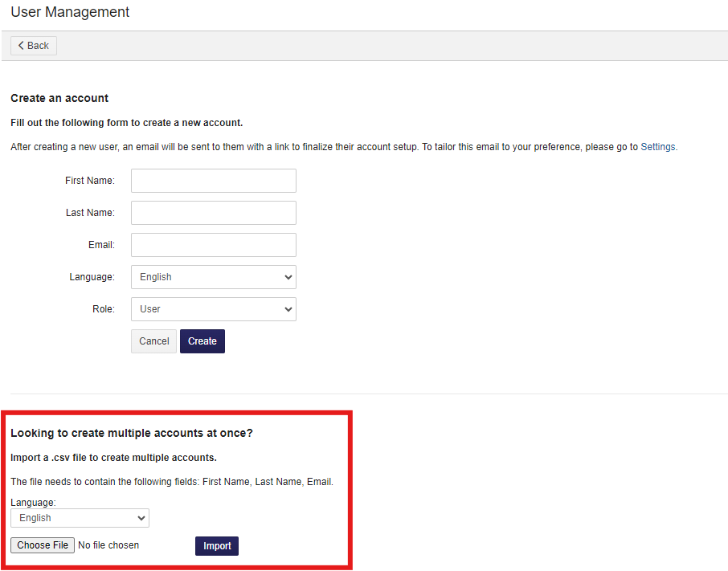
Task: Open the Language dropdown in the create form
Action: click(x=213, y=277)
